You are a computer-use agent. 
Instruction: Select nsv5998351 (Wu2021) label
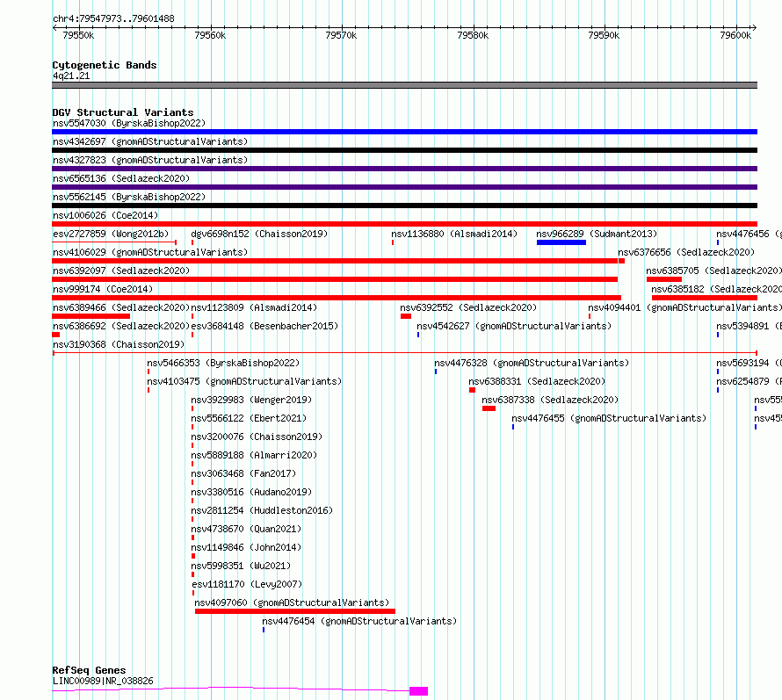click(241, 566)
